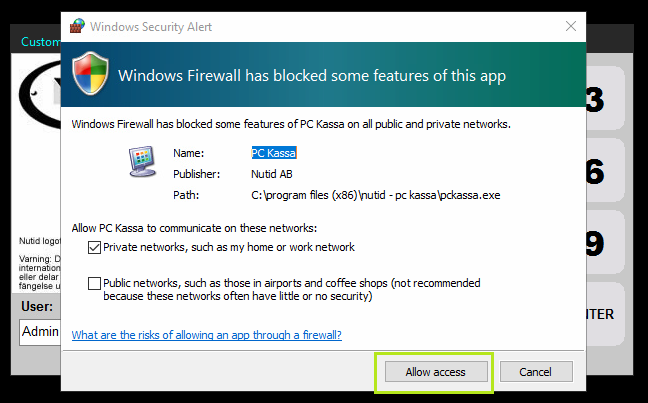The width and height of the screenshot is (648, 403).
Task: Click the Windows security shield icon
Action: pos(92,74)
